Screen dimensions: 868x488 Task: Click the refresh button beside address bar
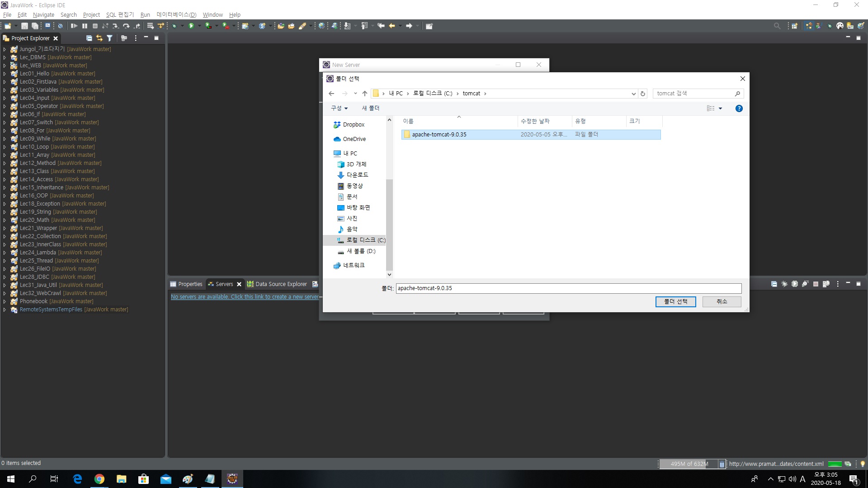tap(642, 94)
